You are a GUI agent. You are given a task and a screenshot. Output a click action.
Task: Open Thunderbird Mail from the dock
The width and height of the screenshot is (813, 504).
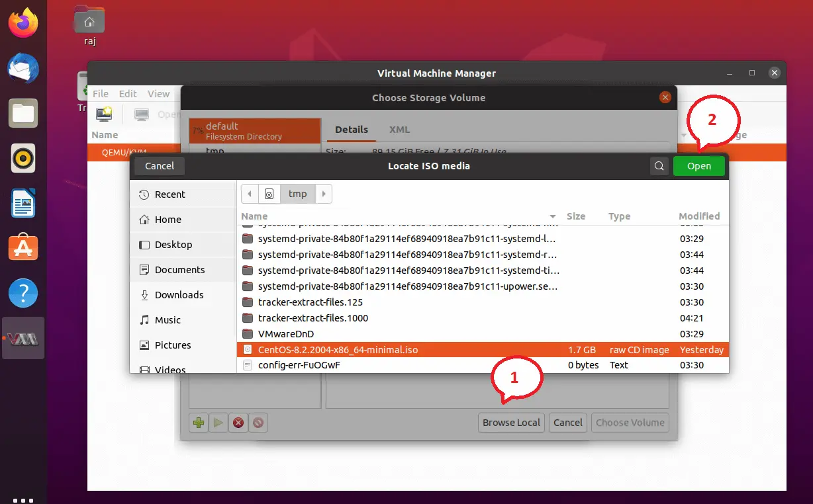click(x=23, y=69)
